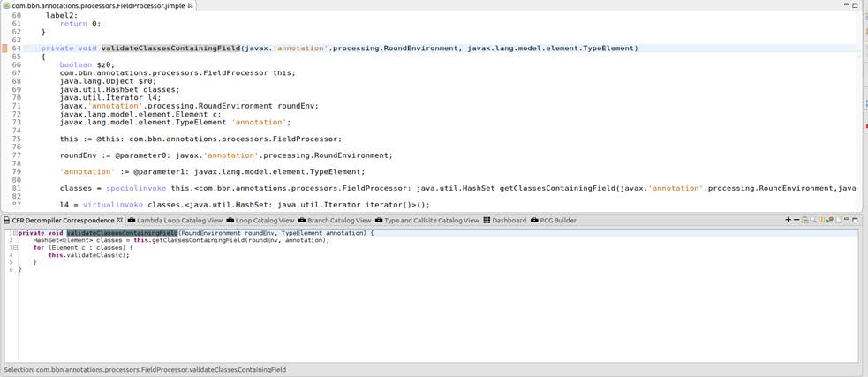Screen dimensions: 868x377
Task: Close the FieldProcessor.jimple editor tab
Action: tap(191, 5)
